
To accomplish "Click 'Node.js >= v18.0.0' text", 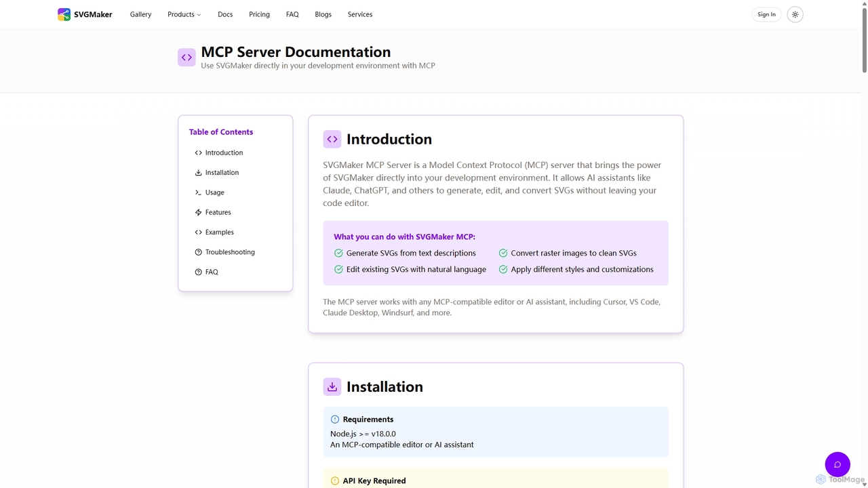I will (363, 434).
